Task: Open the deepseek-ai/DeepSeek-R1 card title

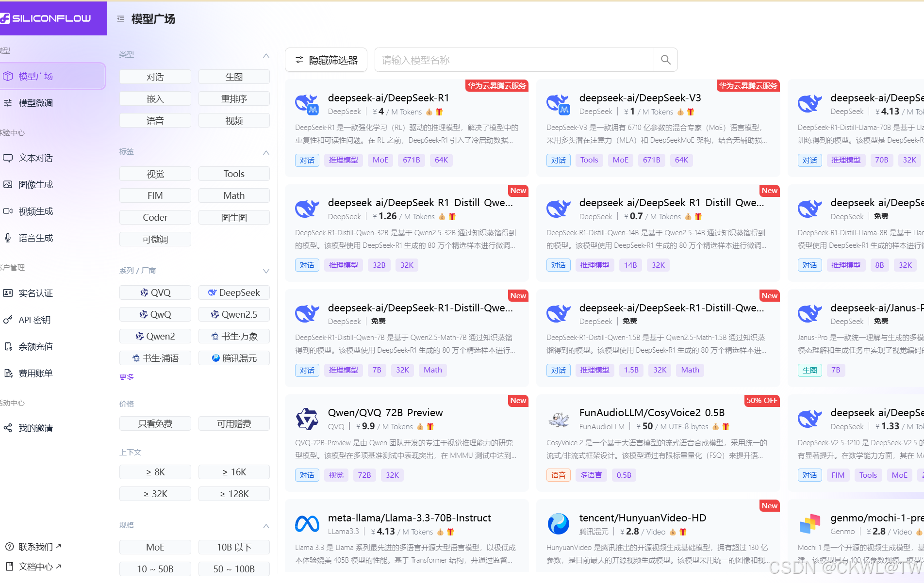Action: click(x=388, y=98)
